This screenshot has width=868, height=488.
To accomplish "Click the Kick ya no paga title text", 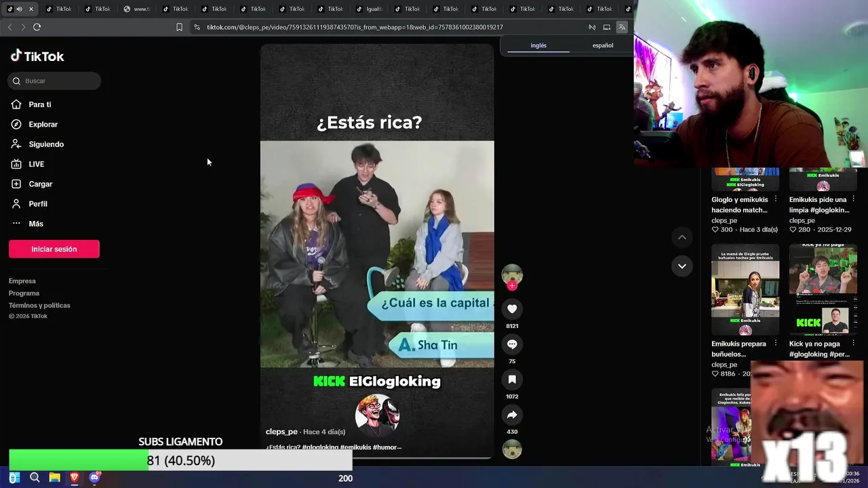I will (818, 348).
